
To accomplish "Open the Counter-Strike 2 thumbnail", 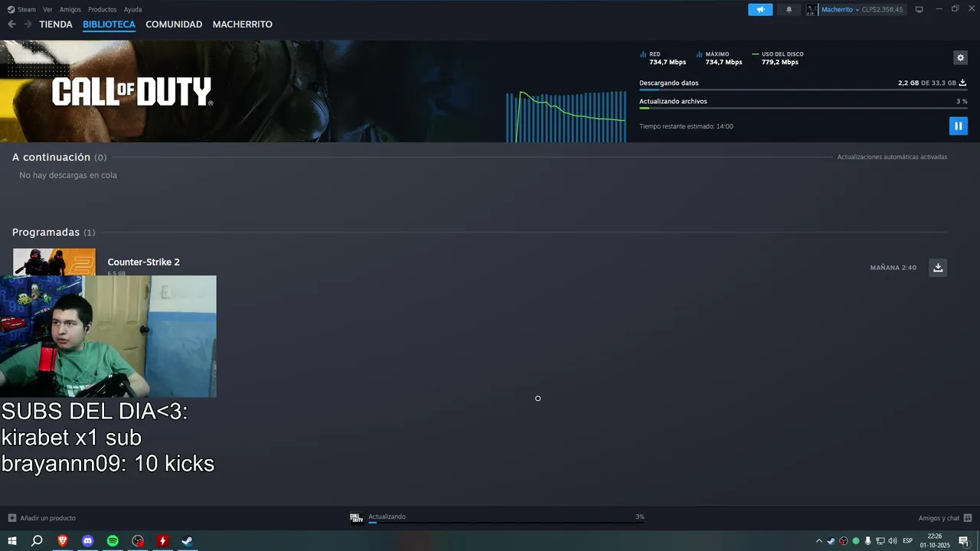I will [54, 262].
